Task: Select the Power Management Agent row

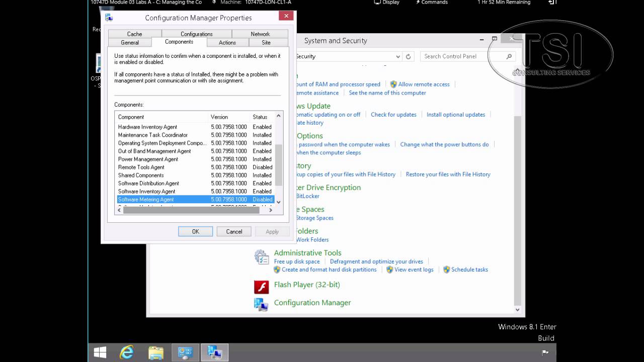Action: (195, 159)
